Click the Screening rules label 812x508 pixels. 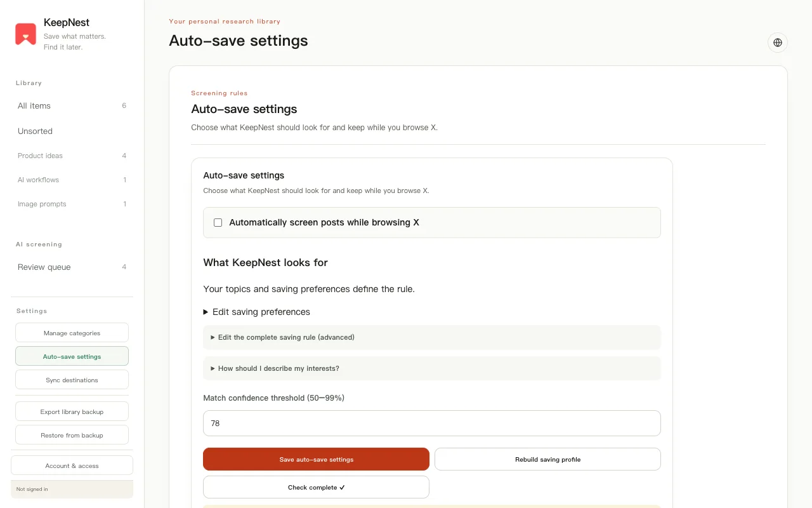[219, 93]
